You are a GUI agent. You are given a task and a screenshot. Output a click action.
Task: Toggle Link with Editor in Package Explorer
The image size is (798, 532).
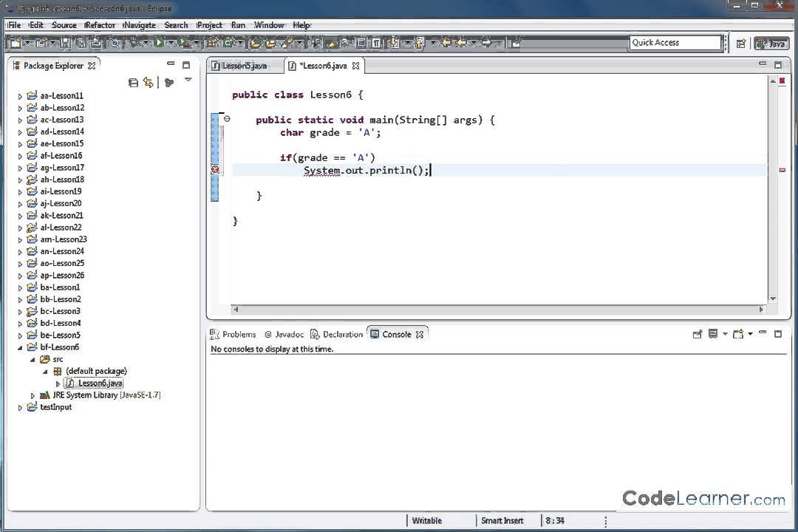click(x=148, y=83)
